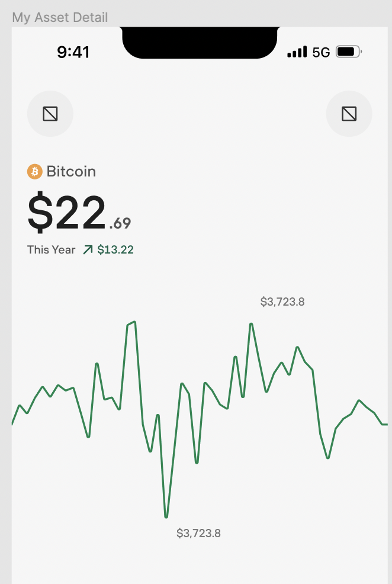392x584 pixels.
Task: Select the Bitcoin coin logo icon
Action: click(34, 172)
